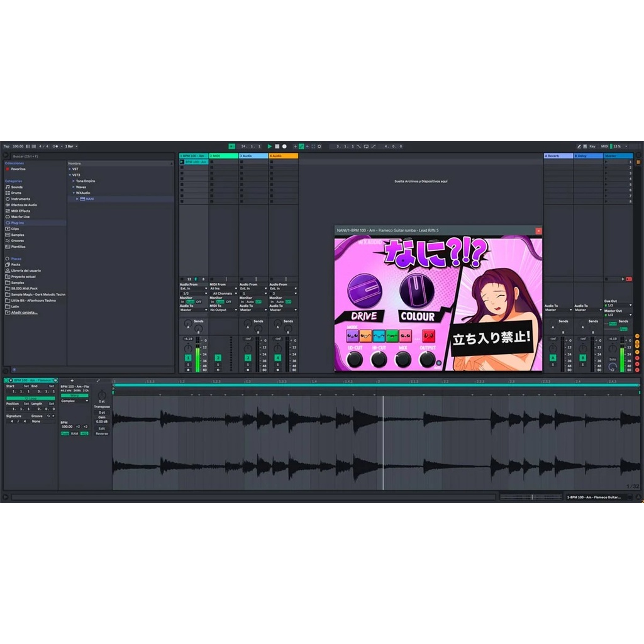Open MIDI Effects category icon

tap(8, 211)
